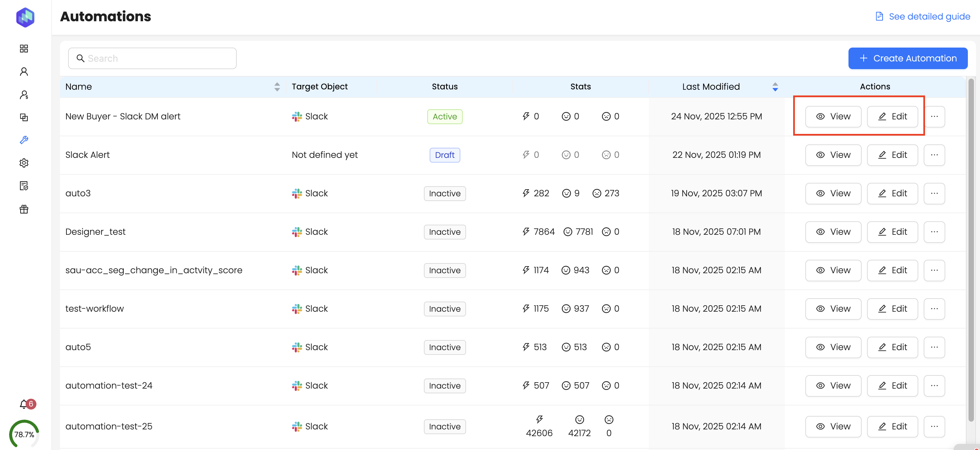Click the gift box sidebar icon

tap(24, 209)
